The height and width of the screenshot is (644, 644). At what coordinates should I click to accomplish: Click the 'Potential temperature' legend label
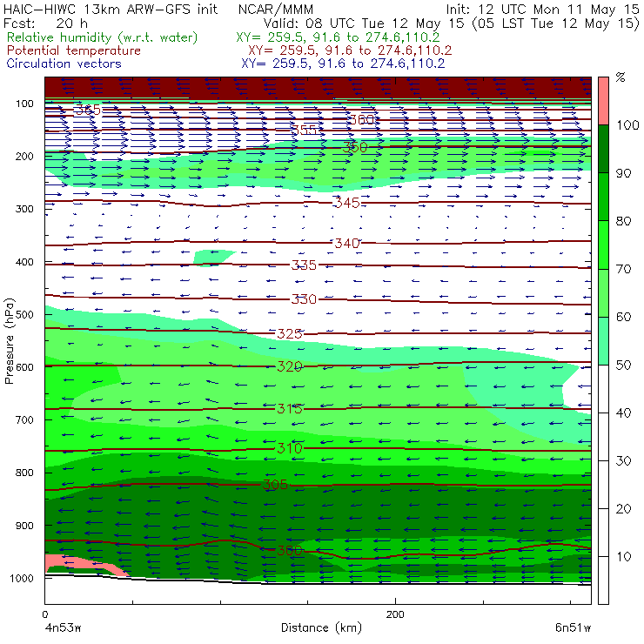point(74,50)
